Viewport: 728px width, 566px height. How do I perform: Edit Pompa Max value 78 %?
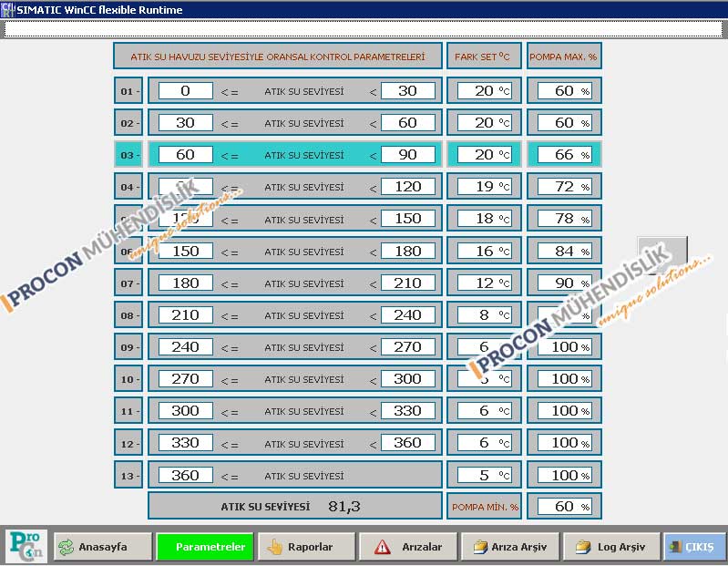tap(564, 219)
